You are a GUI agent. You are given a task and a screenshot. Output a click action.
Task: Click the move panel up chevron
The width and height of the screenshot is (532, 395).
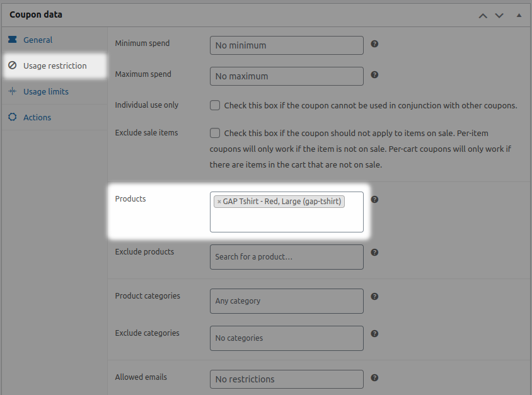click(483, 14)
